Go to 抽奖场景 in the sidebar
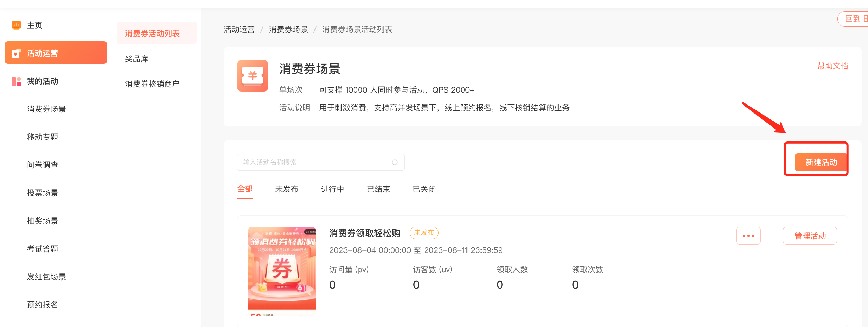This screenshot has width=868, height=327. (x=42, y=221)
